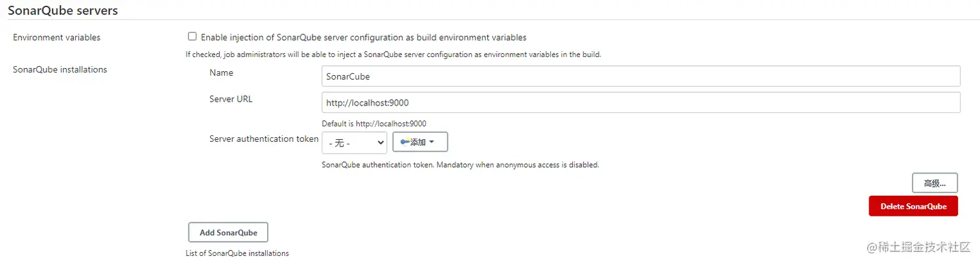Click the SonarQube servers heading
The width and height of the screenshot is (980, 263).
click(63, 10)
